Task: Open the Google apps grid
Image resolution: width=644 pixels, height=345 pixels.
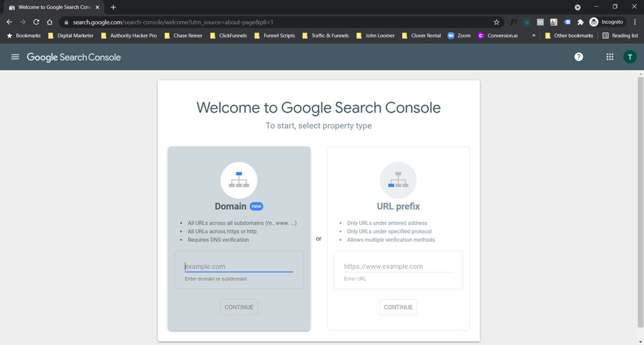Action: [x=610, y=57]
